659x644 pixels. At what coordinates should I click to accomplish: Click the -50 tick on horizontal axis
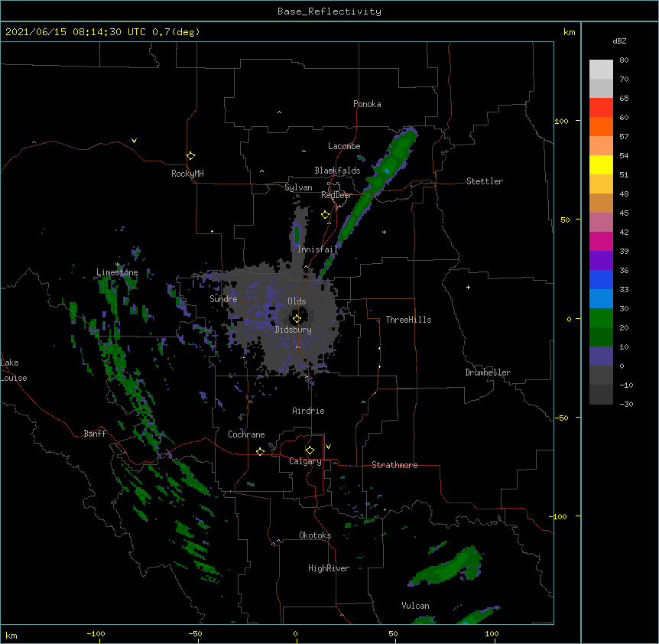pos(195,633)
